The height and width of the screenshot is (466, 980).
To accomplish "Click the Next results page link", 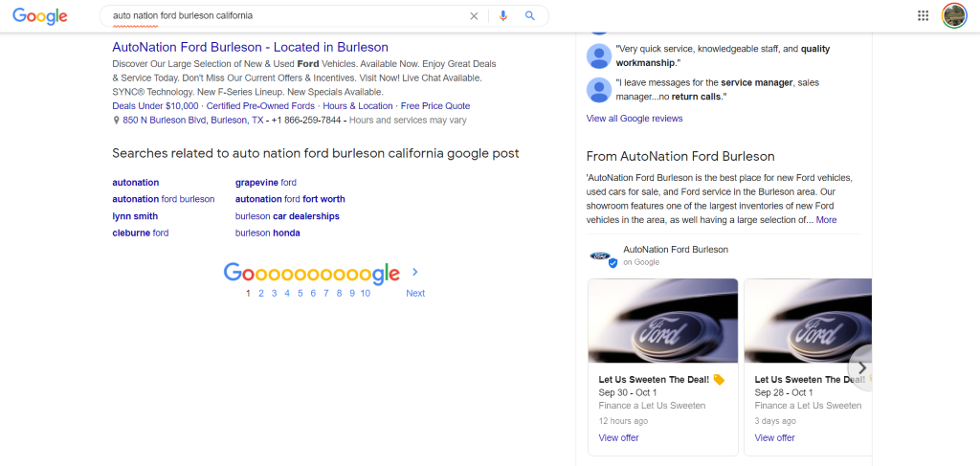I will [x=415, y=294].
